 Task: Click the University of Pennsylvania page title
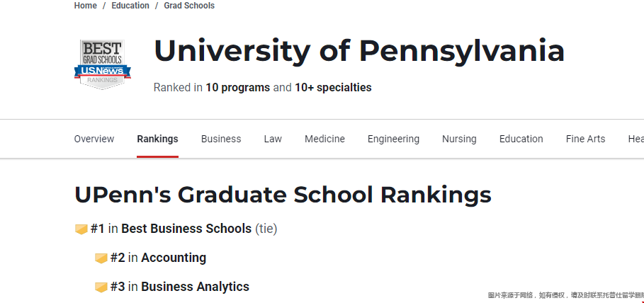tap(359, 51)
